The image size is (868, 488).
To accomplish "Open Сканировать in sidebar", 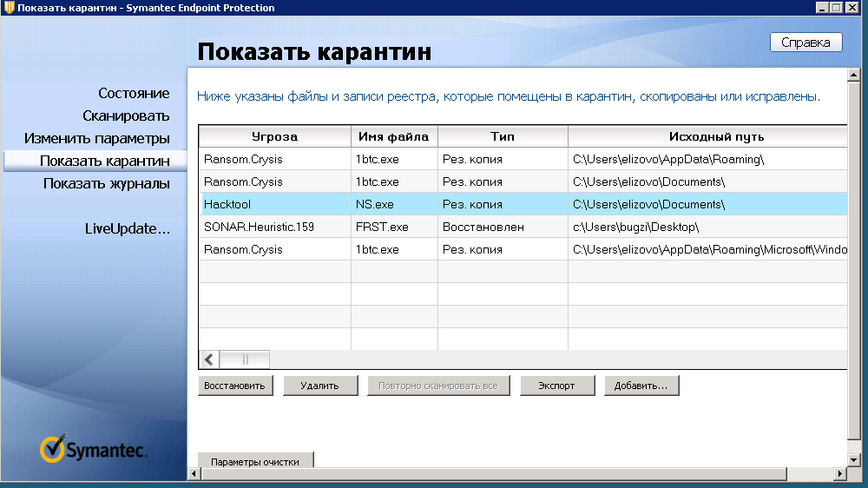I will (x=126, y=115).
